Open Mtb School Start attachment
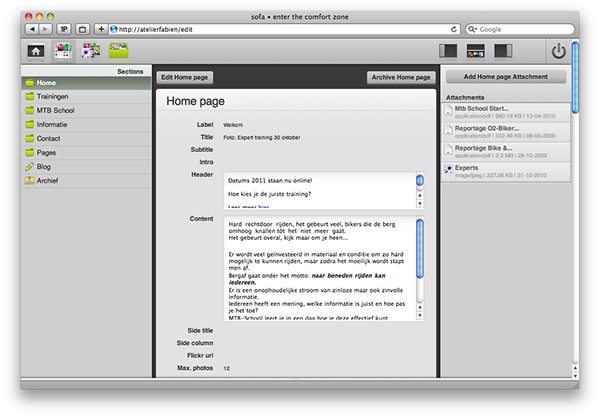 (506, 112)
